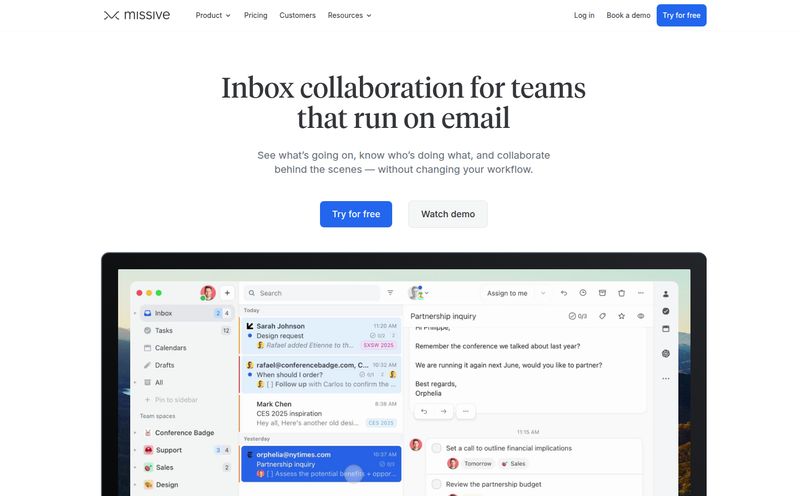Click the Conference Badge label
The width and height of the screenshot is (800, 496).
185,433
